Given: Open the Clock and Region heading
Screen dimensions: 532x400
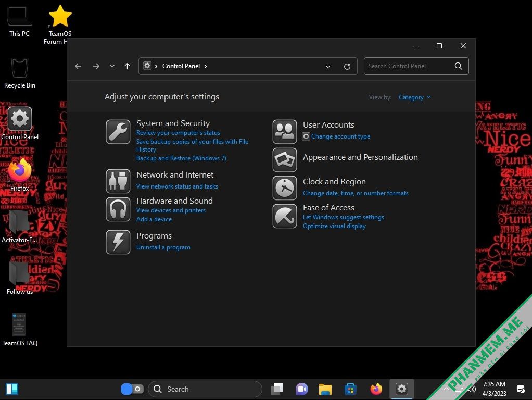Looking at the screenshot, I should tap(334, 182).
